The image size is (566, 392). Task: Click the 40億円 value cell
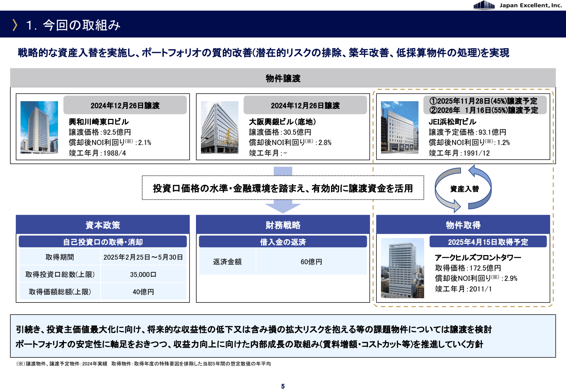click(143, 292)
